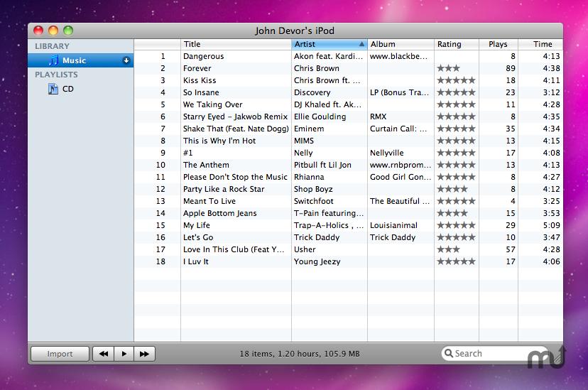Select the song Dangerous
This screenshot has height=390, width=588.
tap(203, 56)
